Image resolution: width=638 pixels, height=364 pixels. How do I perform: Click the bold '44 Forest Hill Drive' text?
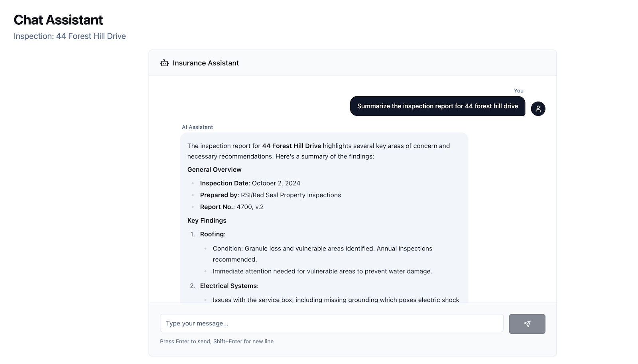tap(291, 146)
